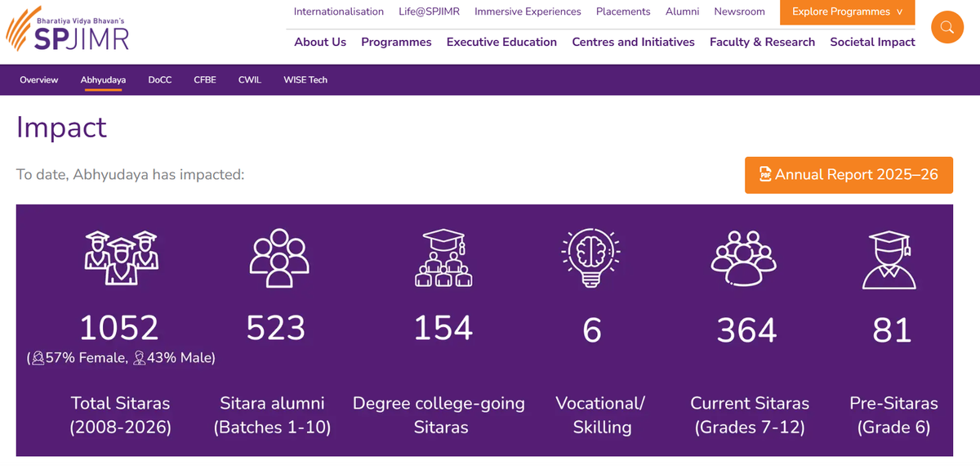Click the graduates icon above 1052
The image size is (980, 466).
[121, 258]
